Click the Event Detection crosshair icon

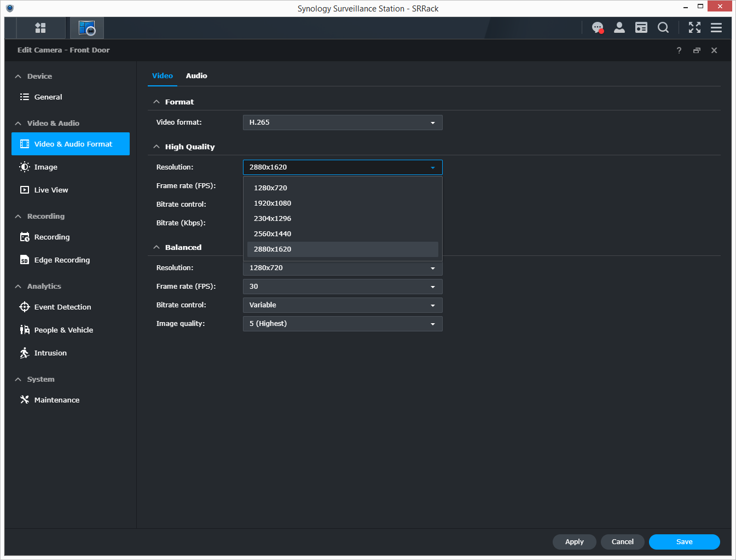point(25,307)
